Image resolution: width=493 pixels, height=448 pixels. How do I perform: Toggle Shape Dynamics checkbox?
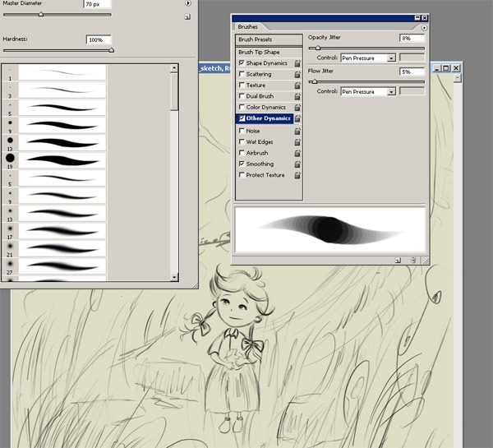[242, 63]
